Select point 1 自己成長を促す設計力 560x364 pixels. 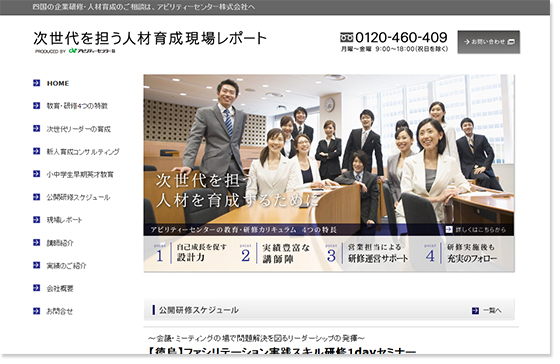pos(190,253)
